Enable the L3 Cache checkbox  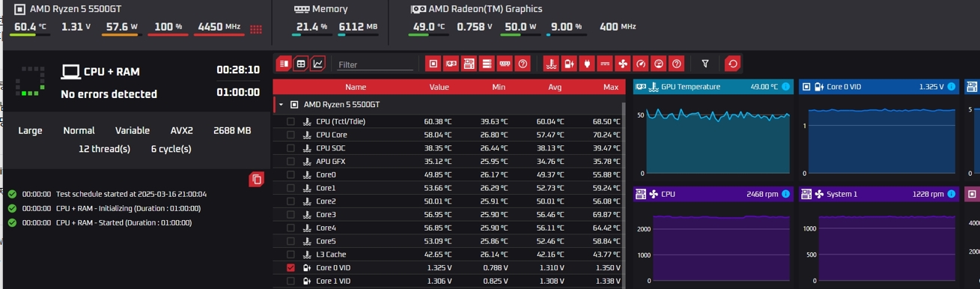[x=290, y=255]
